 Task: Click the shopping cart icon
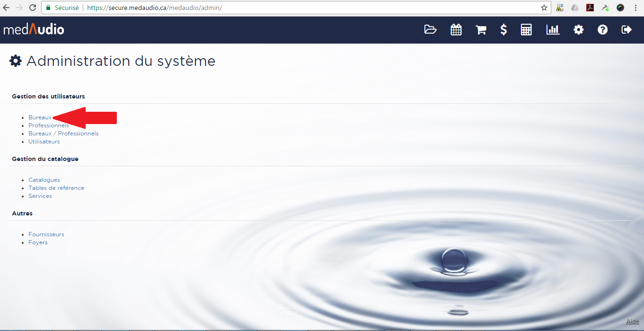point(481,30)
